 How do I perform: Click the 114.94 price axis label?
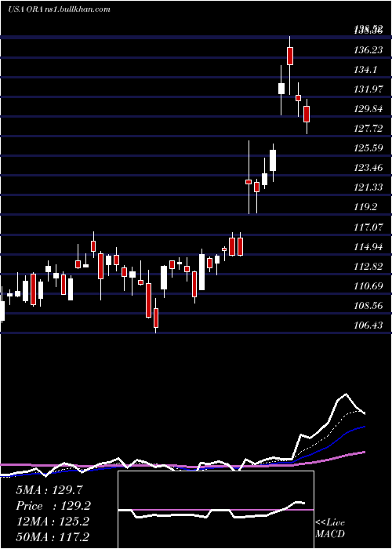pyautogui.click(x=368, y=247)
